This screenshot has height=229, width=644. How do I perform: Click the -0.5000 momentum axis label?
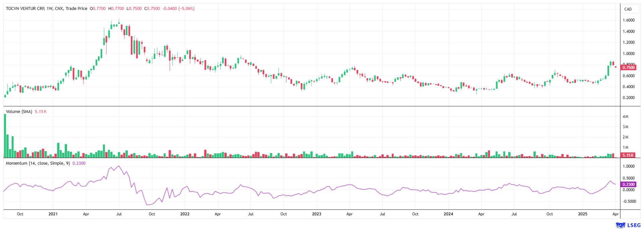(x=628, y=202)
